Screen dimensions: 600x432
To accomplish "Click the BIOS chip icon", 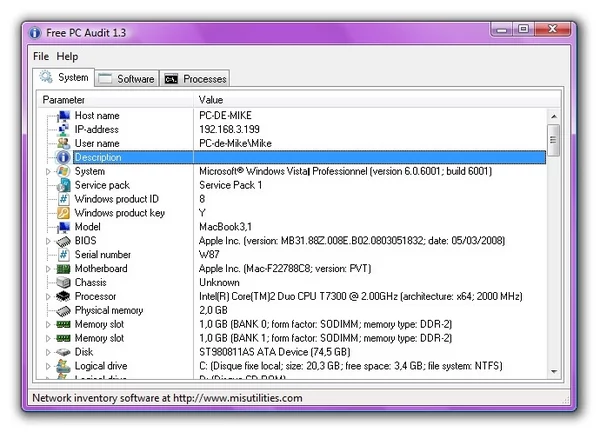I will tap(64, 241).
